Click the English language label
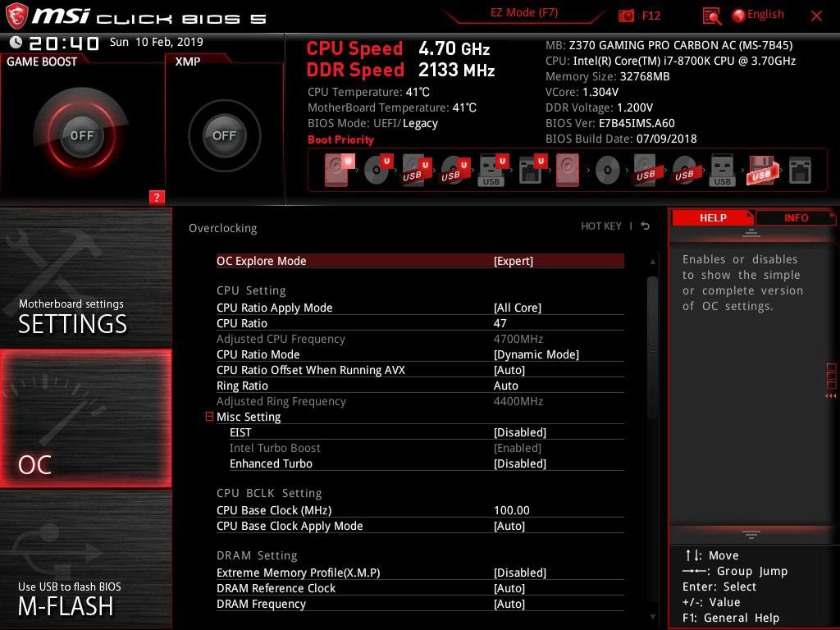The height and width of the screenshot is (630, 840). click(x=765, y=15)
